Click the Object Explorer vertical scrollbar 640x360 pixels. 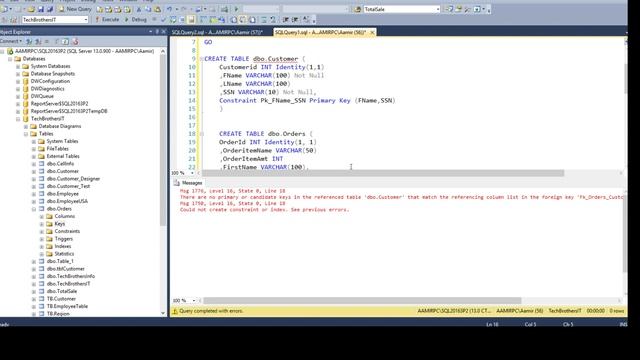pos(163,139)
